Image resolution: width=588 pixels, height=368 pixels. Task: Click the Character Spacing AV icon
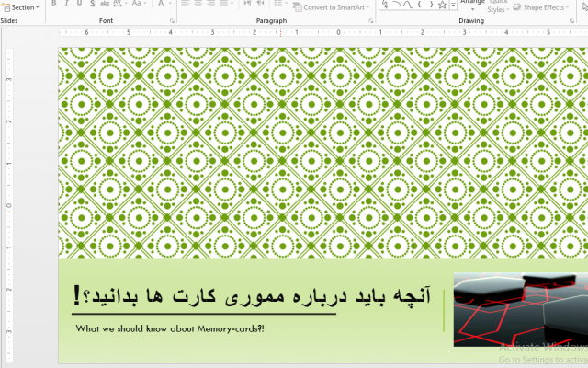(x=119, y=4)
